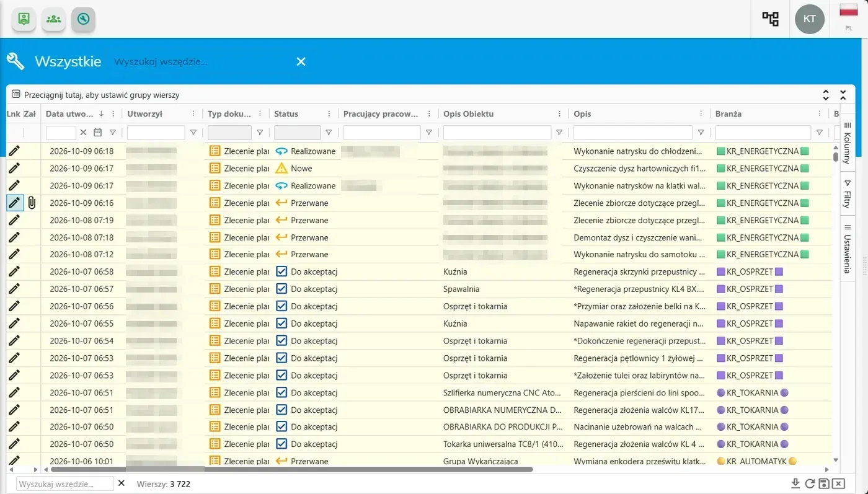Open the Filtry side panel tab

click(848, 193)
